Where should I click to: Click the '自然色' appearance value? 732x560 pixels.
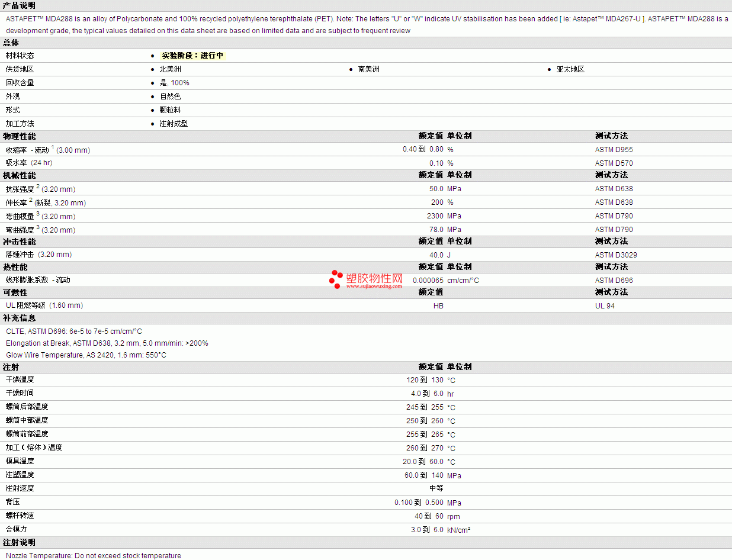pyautogui.click(x=170, y=96)
